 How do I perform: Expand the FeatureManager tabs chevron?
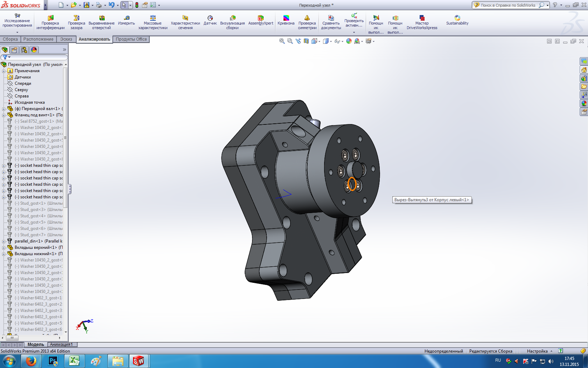64,50
